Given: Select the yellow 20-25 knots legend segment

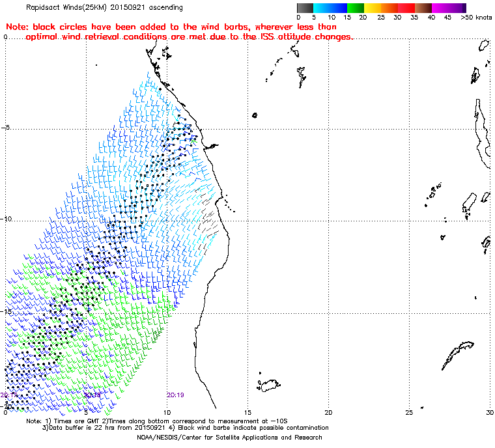Looking at the screenshot, I should (x=373, y=8).
